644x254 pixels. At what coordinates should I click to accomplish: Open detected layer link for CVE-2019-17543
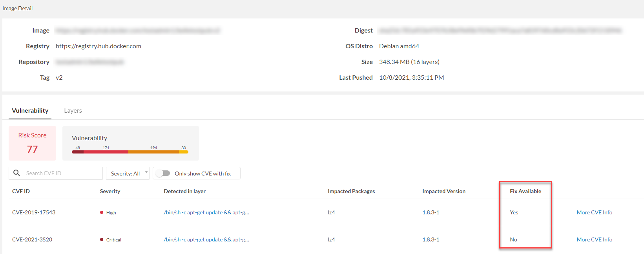pos(206,212)
